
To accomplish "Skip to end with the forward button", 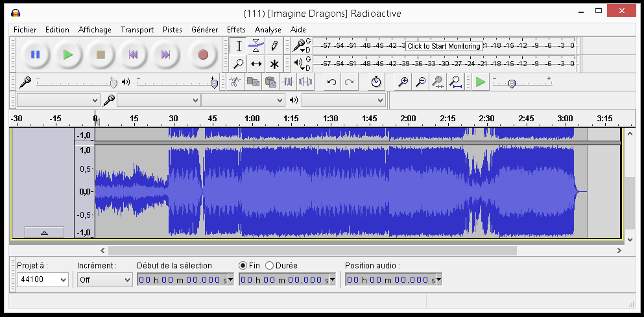I will (x=165, y=54).
